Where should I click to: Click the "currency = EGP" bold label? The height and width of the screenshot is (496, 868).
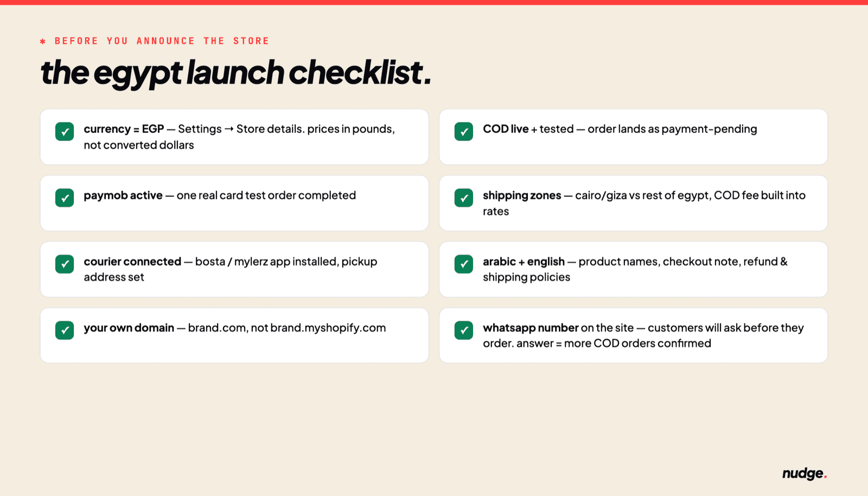[x=124, y=129]
